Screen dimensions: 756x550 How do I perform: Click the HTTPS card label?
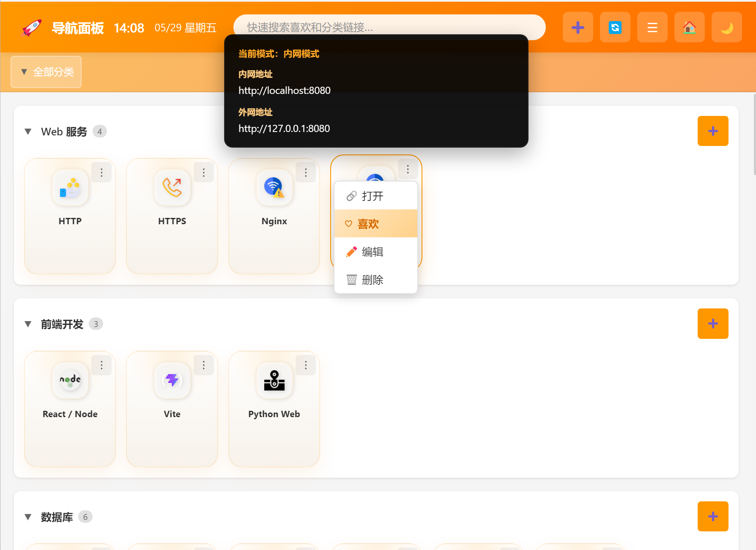(x=172, y=221)
